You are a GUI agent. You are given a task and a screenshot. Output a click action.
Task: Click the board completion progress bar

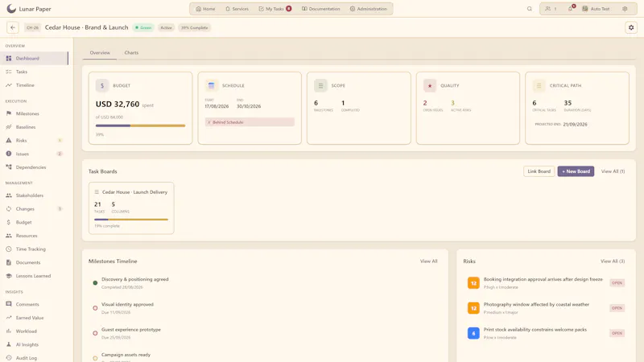tap(131, 220)
